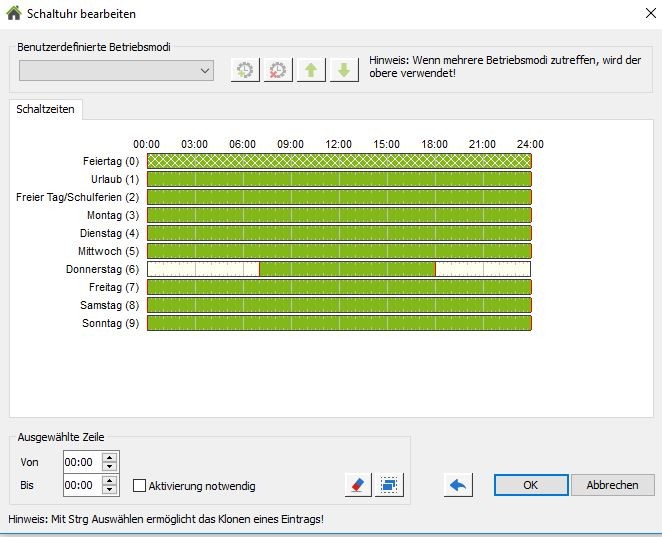Image resolution: width=662 pixels, height=537 pixels.
Task: Click the delete operating mode clock icon
Action: tap(278, 70)
